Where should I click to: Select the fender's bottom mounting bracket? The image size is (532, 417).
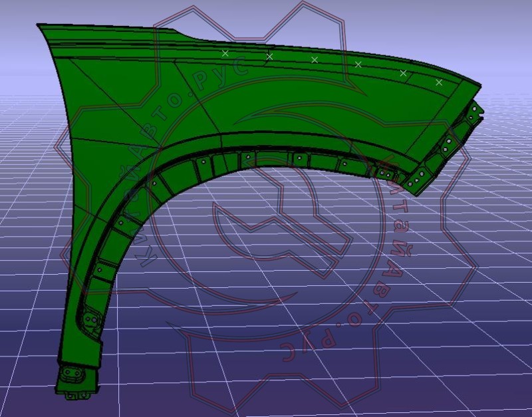click(x=76, y=382)
